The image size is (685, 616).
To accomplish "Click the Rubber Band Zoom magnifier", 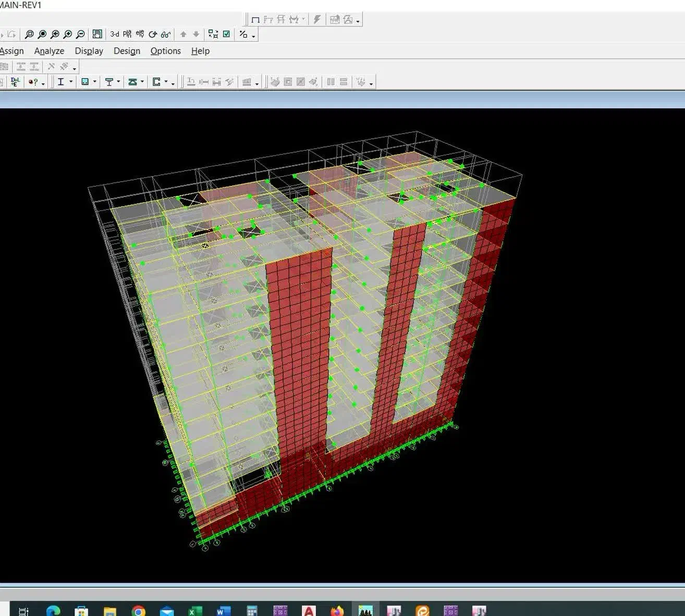I will pos(29,34).
